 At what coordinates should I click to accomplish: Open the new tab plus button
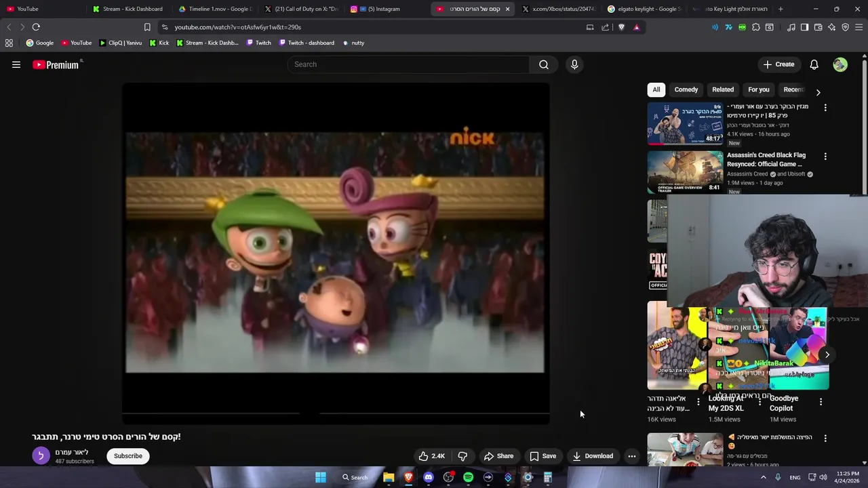781,9
